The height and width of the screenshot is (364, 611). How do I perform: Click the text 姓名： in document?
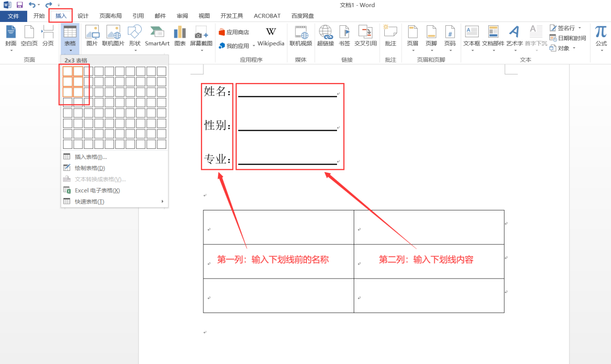218,91
